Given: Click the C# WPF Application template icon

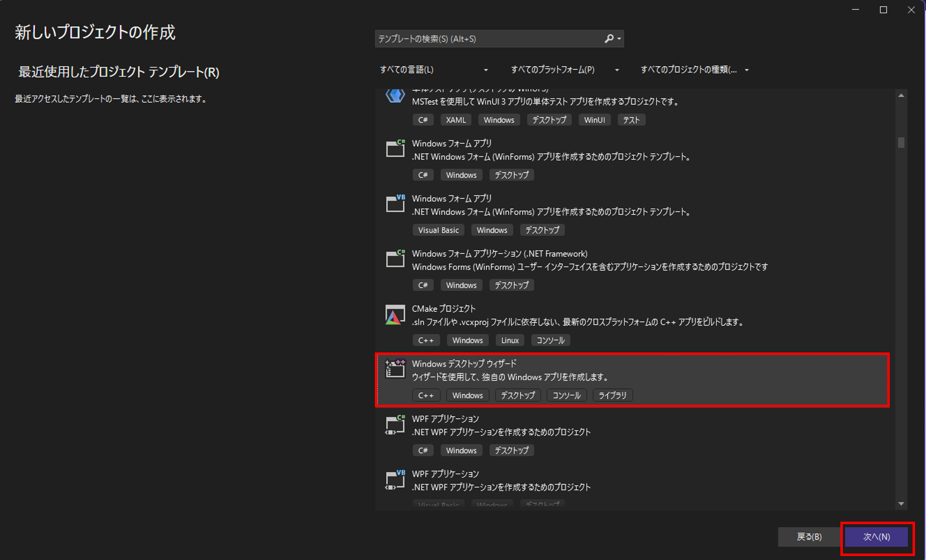Looking at the screenshot, I should pyautogui.click(x=395, y=424).
